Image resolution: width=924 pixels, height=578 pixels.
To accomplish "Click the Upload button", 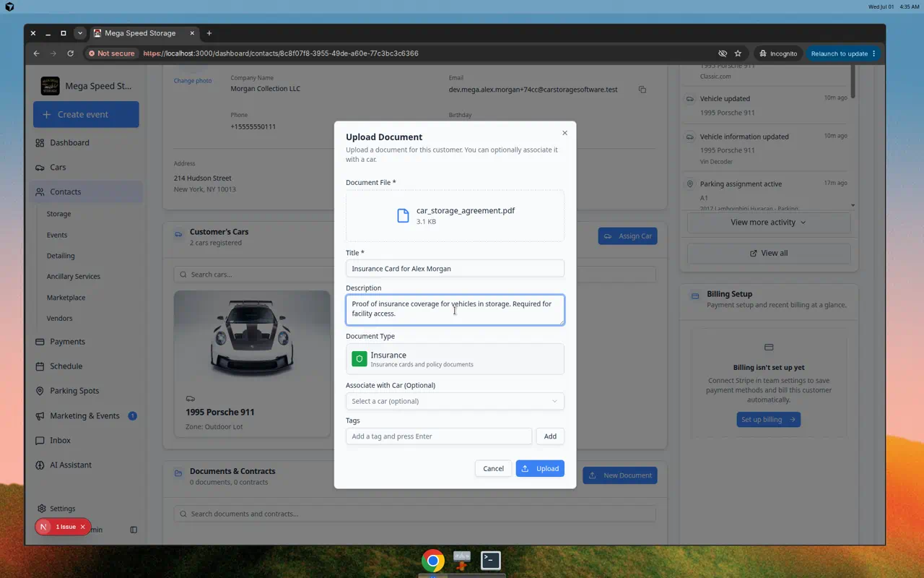I will point(540,468).
